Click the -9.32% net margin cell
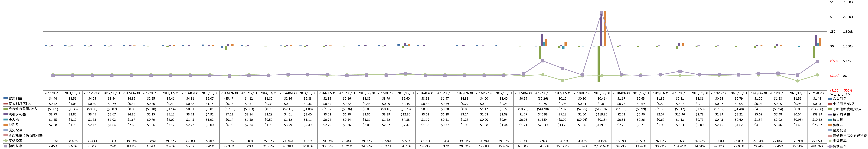This screenshot has height=149, width=868. coord(229,146)
